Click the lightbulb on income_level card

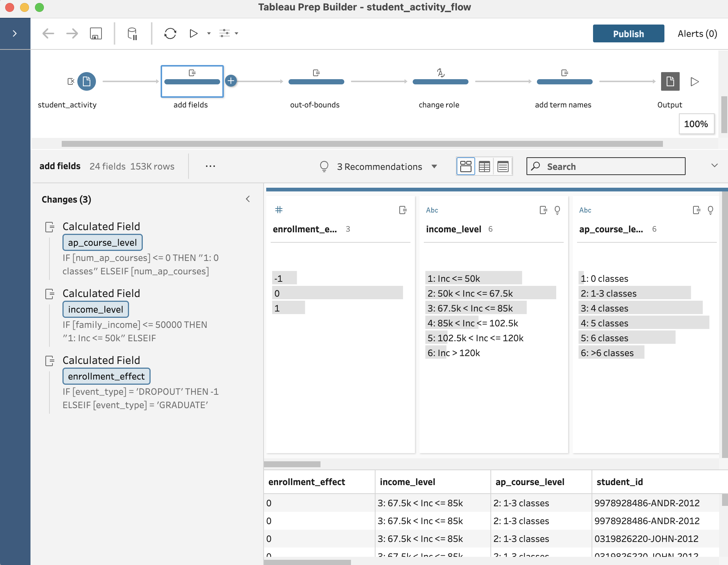[x=557, y=210]
